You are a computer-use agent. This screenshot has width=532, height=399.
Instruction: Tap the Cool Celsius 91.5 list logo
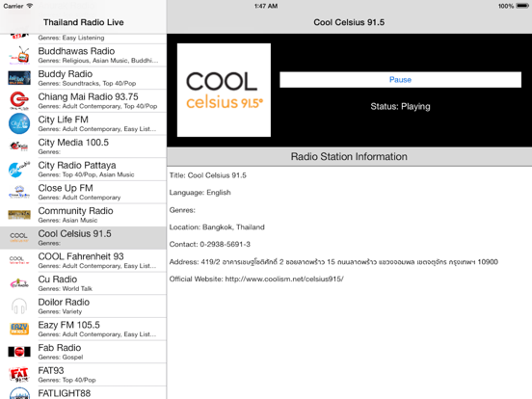(x=19, y=237)
